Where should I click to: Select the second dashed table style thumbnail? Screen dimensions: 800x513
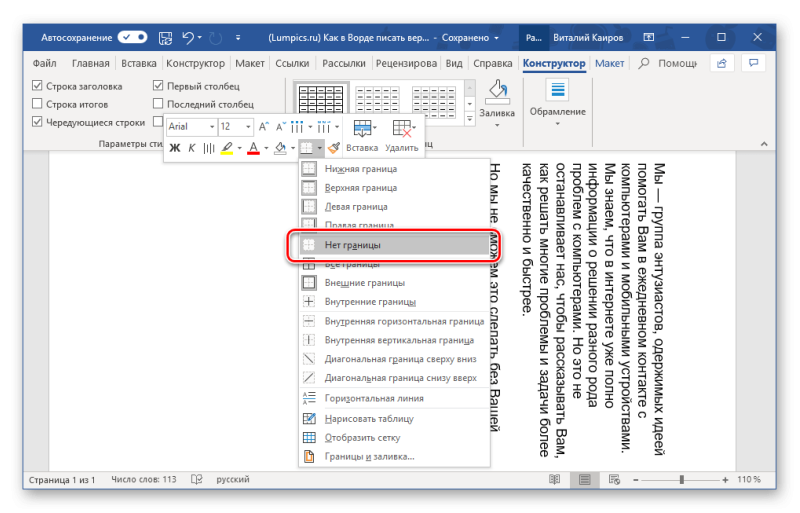point(378,100)
